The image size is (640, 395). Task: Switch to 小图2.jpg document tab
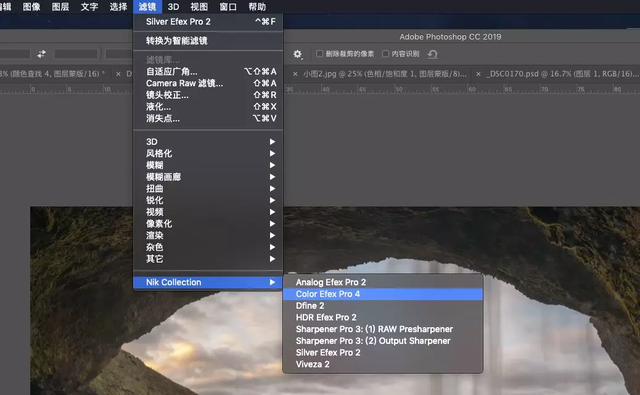[x=384, y=74]
